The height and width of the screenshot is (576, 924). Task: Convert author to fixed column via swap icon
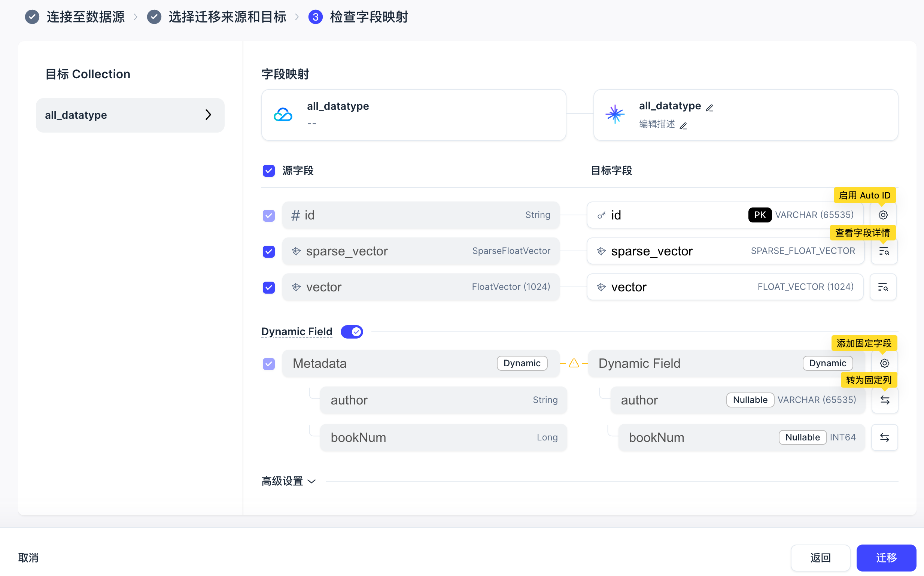(884, 400)
